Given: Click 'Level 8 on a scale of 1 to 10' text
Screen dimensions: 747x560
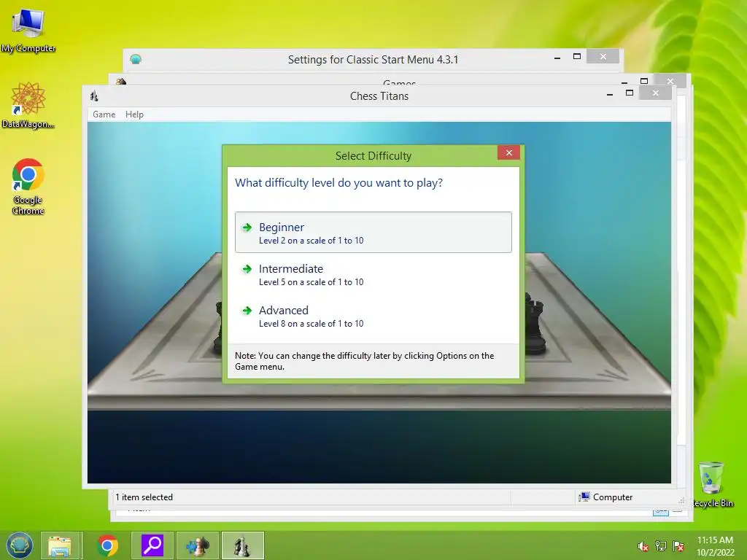Looking at the screenshot, I should coord(311,324).
